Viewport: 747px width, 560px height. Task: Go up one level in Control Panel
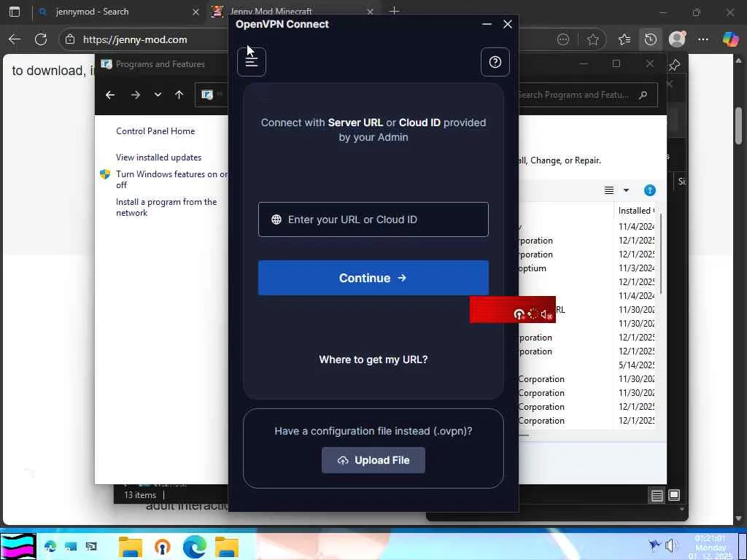179,95
